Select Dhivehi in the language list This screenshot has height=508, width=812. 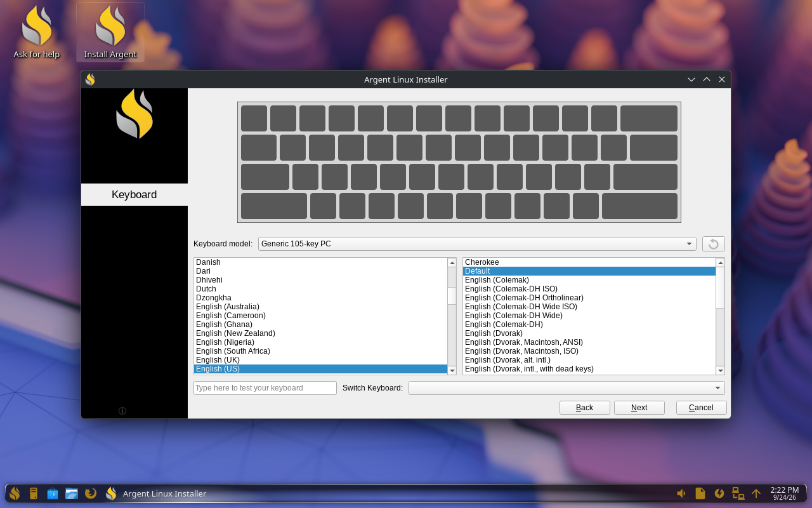tap(320, 280)
